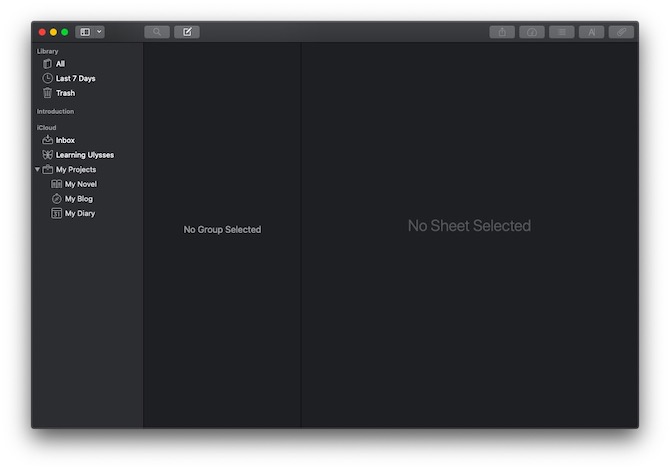Show the sheet navigation list button
Image resolution: width=670 pixels, height=470 pixels.
561,32
